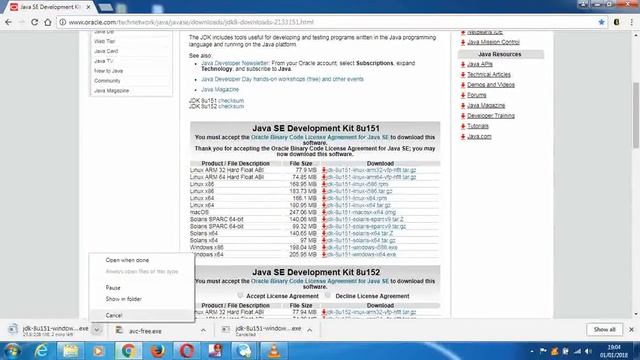The height and width of the screenshot is (360, 640).
Task: Download jdk-8u152 linux-arm32 tar.gz
Action: point(371,312)
